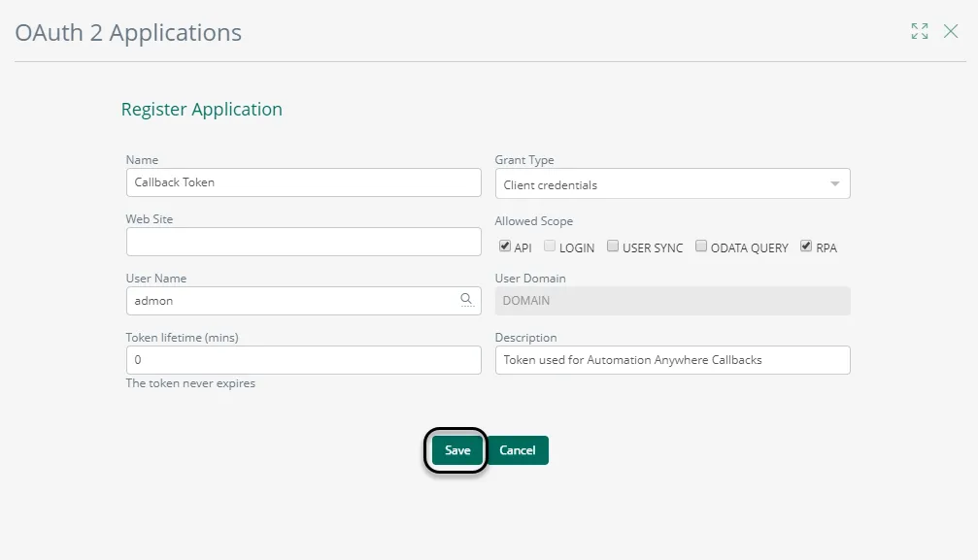This screenshot has width=978, height=560.
Task: Edit the Description text field
Action: coord(672,360)
